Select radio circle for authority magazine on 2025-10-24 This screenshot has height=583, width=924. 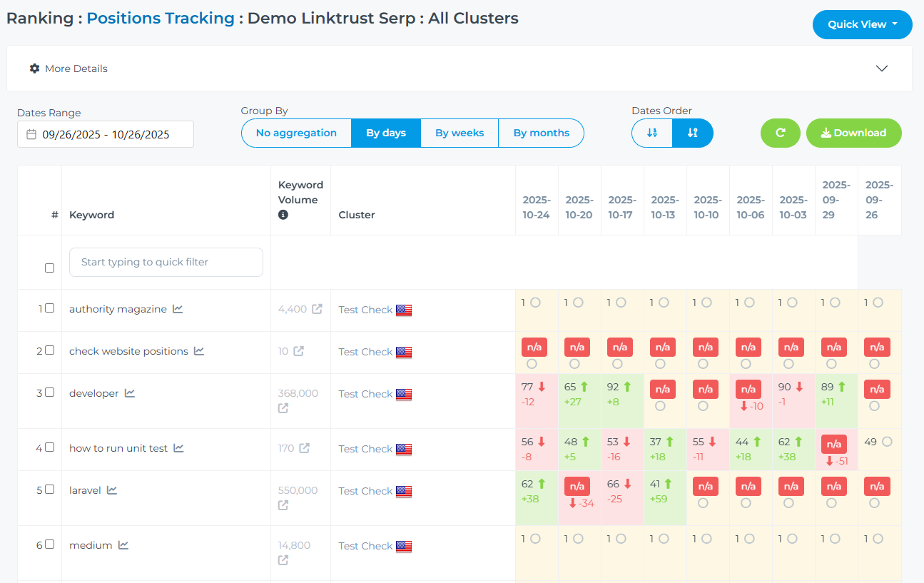[535, 303]
